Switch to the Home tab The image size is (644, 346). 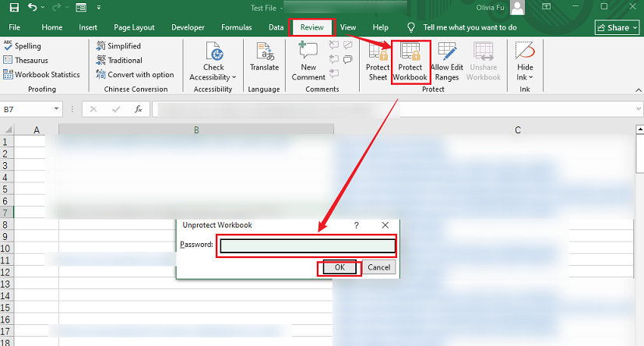(51, 27)
